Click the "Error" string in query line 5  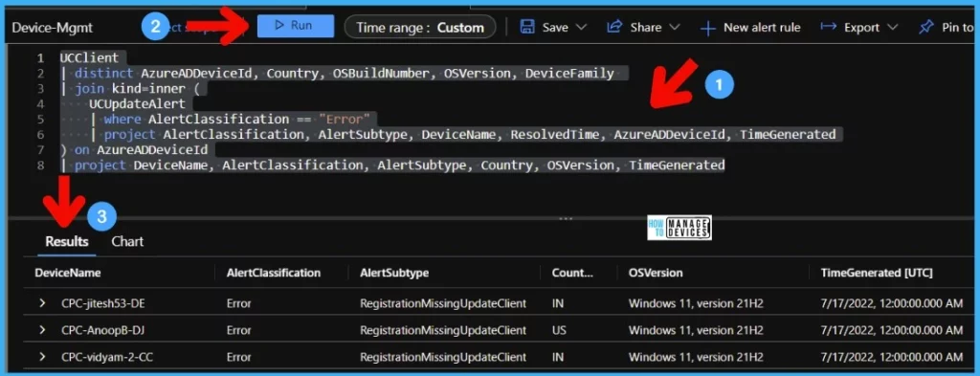point(345,119)
